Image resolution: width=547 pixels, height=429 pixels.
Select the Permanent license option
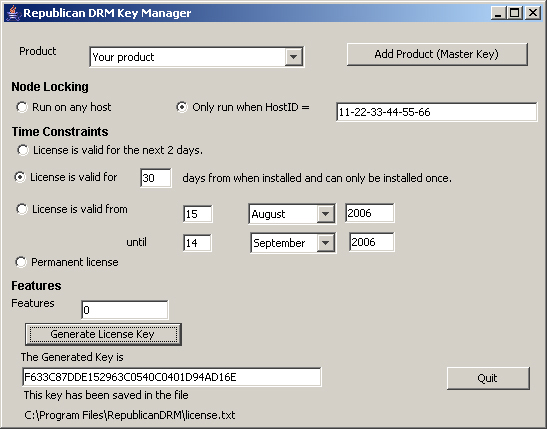21,262
